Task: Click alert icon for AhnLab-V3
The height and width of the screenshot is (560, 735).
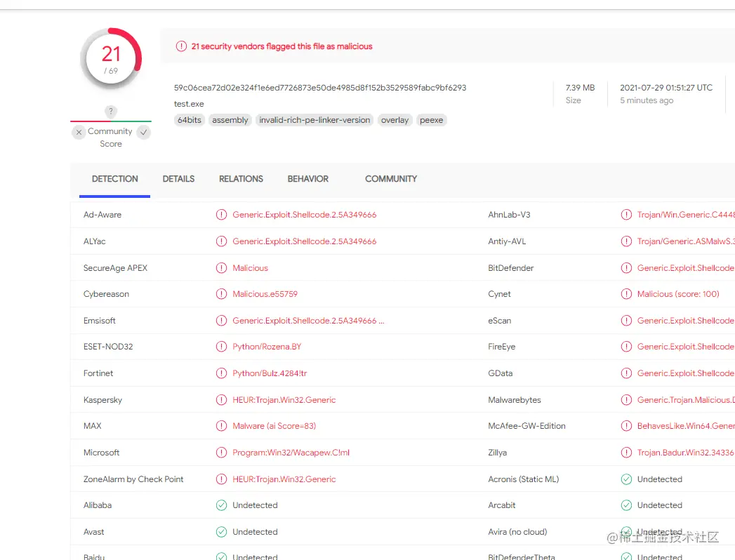Action: pos(626,215)
